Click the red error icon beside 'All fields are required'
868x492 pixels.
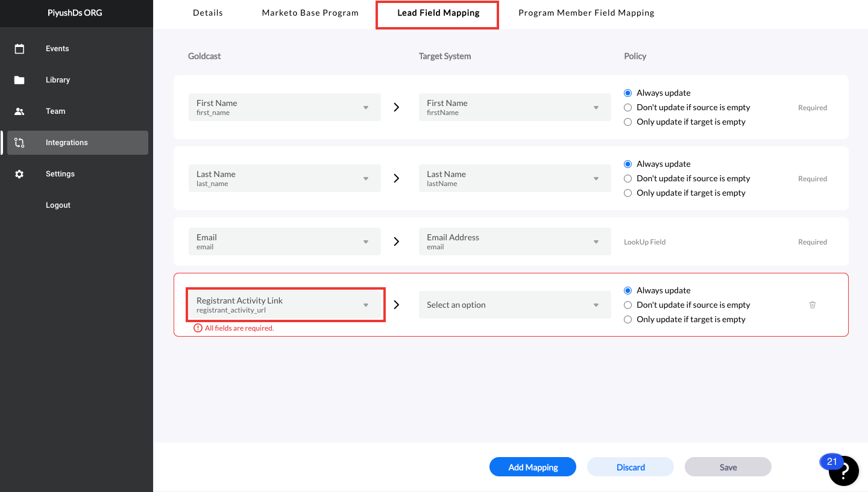pos(198,328)
